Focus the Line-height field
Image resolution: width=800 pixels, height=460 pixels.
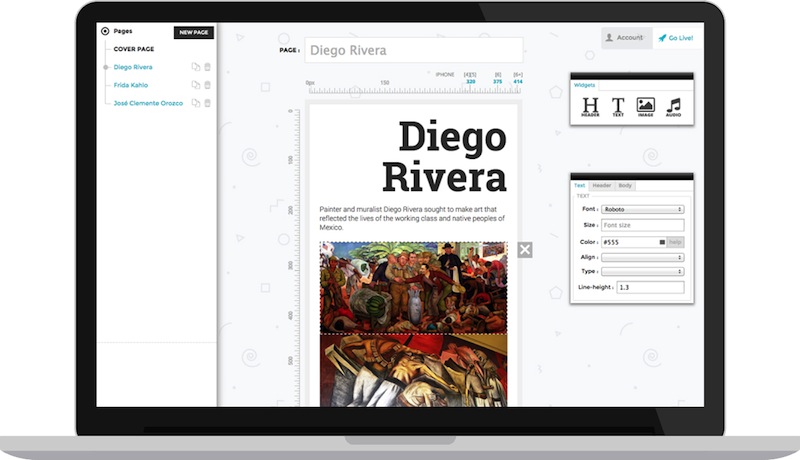[651, 287]
